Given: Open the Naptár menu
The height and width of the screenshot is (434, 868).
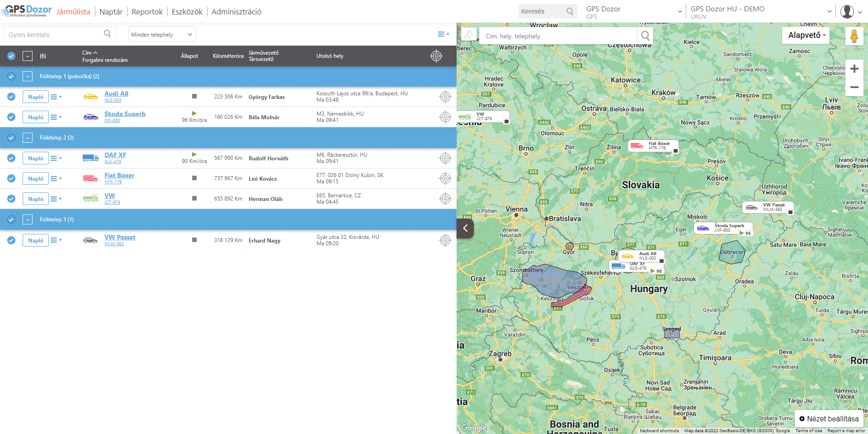Looking at the screenshot, I should tap(111, 12).
